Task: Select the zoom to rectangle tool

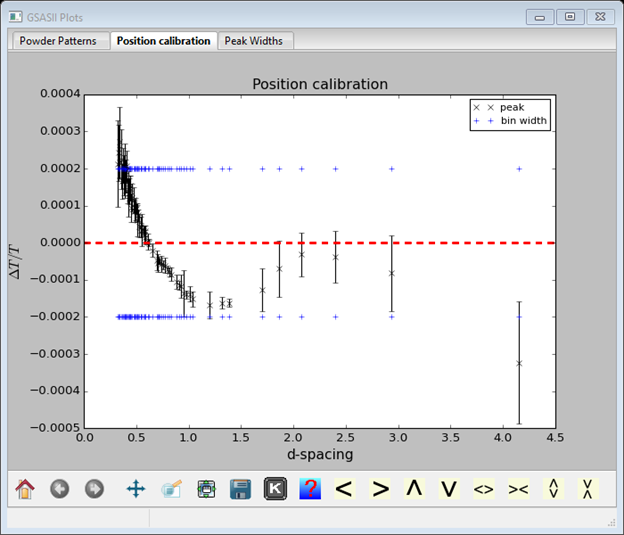Action: tap(172, 489)
